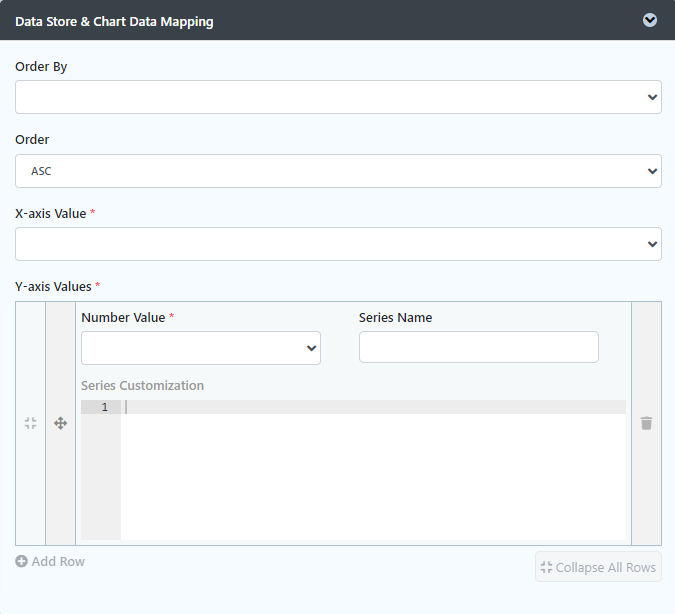Open the Order dropdown showing ASC
675x614 pixels.
click(x=338, y=171)
